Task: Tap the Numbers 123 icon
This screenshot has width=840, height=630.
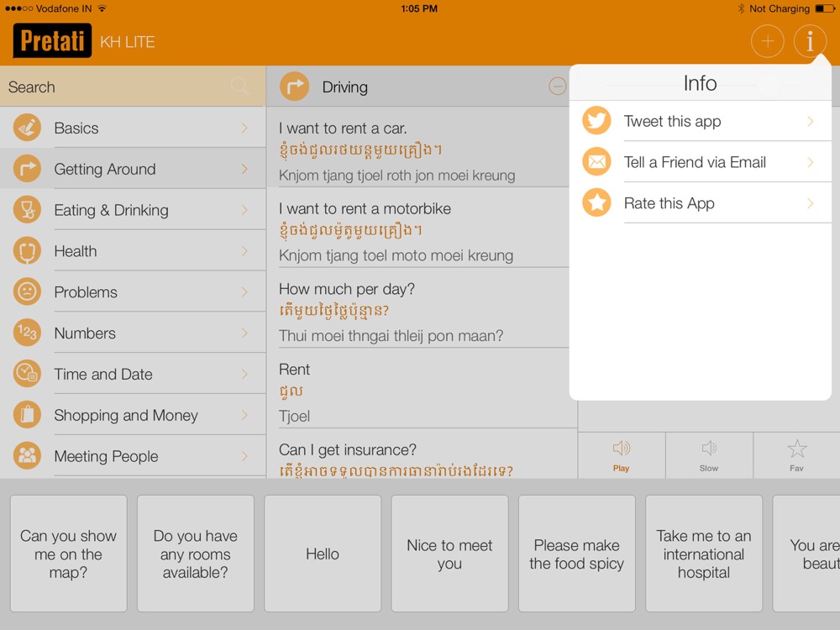Action: [27, 333]
